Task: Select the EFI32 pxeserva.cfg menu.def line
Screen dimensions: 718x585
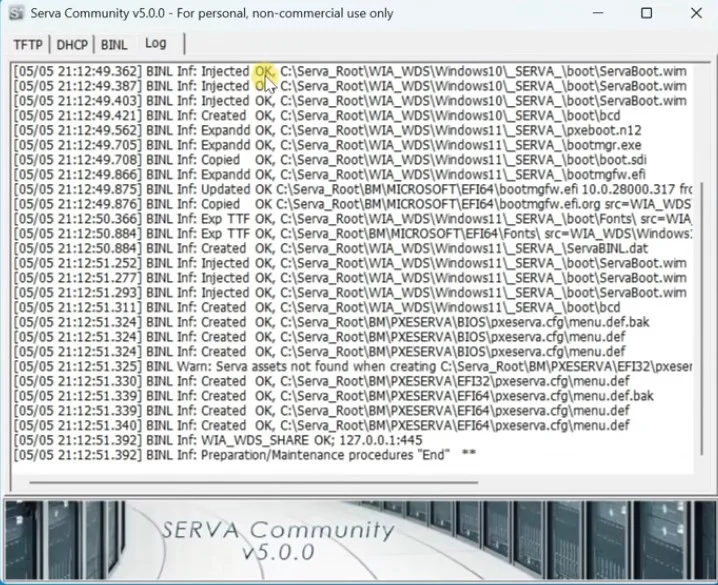Action: click(x=321, y=381)
